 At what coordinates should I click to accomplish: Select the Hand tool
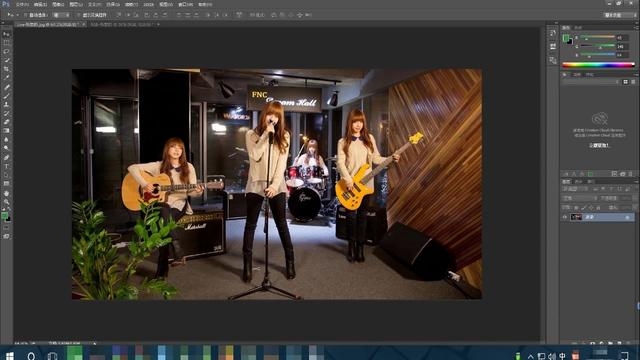click(7, 193)
